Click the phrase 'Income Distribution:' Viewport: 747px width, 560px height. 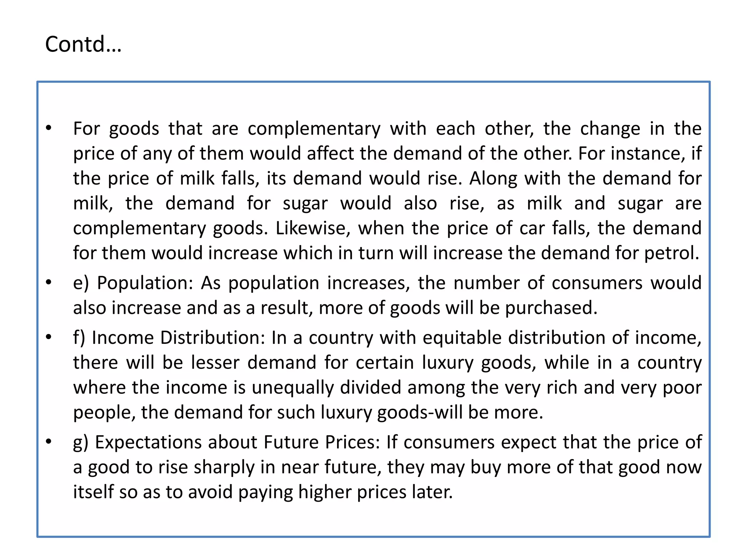tap(178, 338)
